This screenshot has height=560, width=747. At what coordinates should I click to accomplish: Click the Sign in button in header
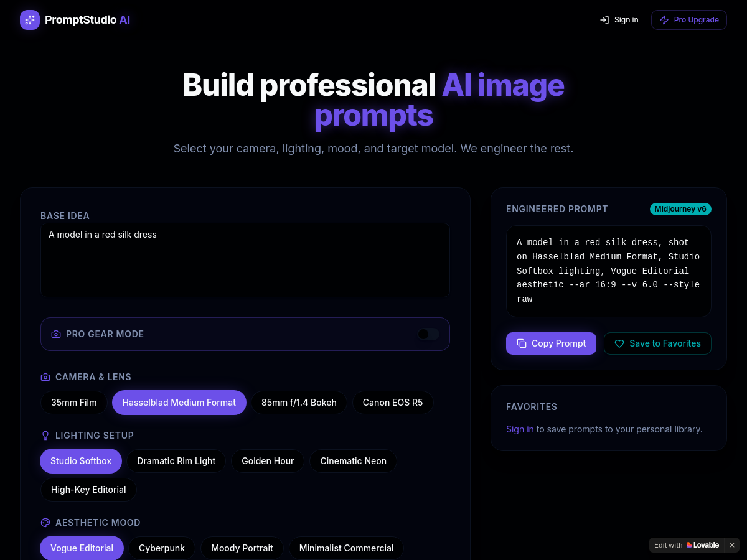pos(619,20)
